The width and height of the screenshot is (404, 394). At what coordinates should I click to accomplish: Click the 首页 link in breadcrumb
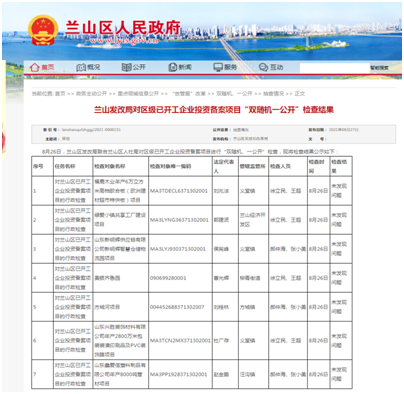coord(60,94)
